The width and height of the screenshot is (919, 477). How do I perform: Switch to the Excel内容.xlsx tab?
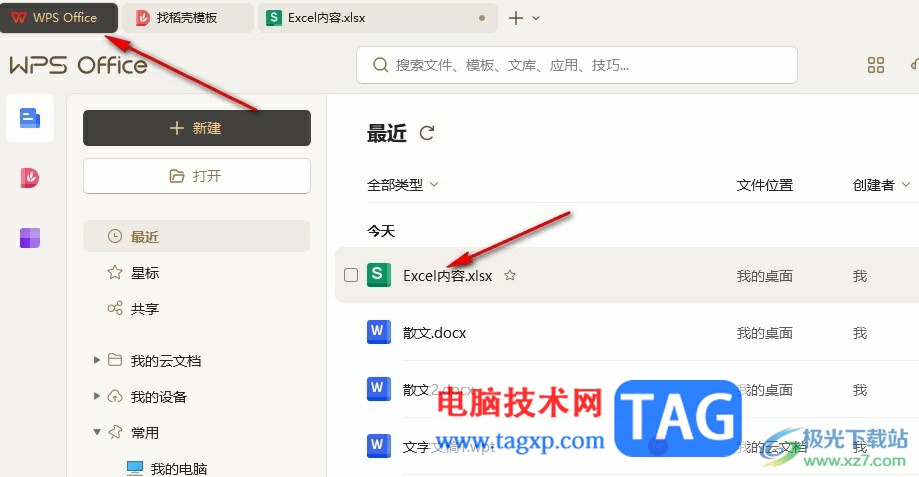[x=377, y=18]
